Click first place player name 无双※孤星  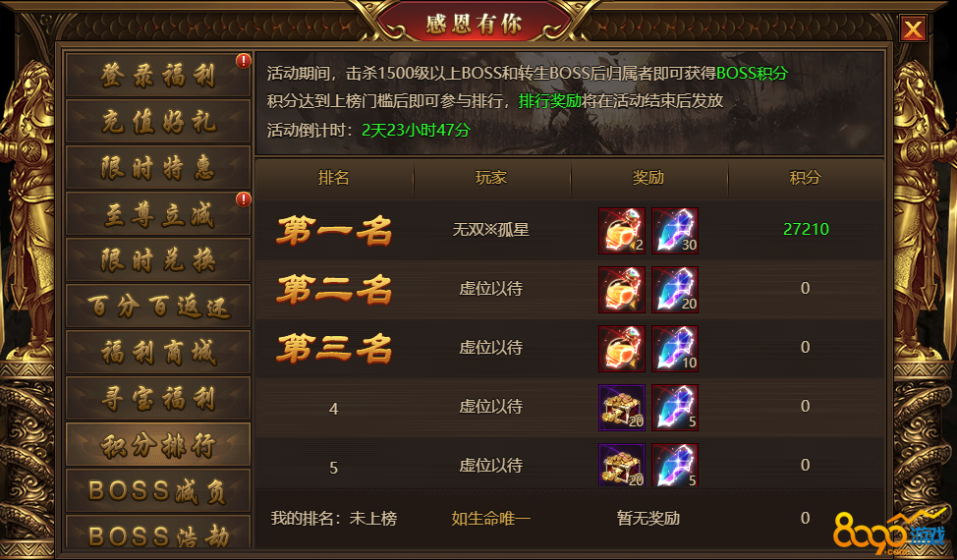[x=490, y=230]
